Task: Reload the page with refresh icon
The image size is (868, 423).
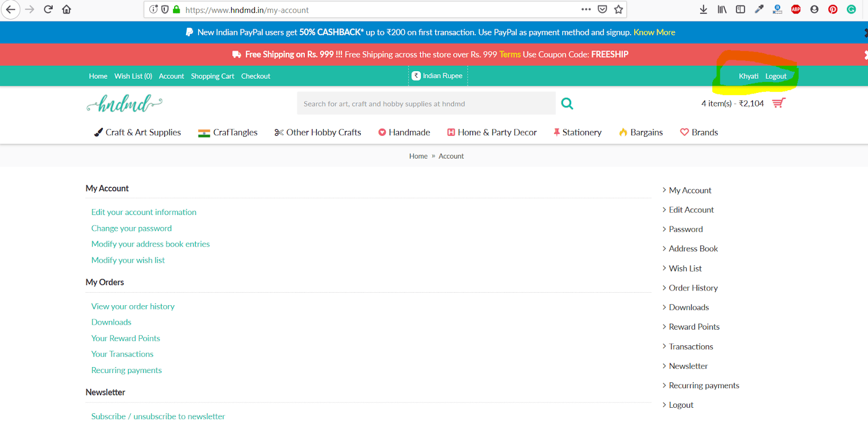Action: pos(48,9)
